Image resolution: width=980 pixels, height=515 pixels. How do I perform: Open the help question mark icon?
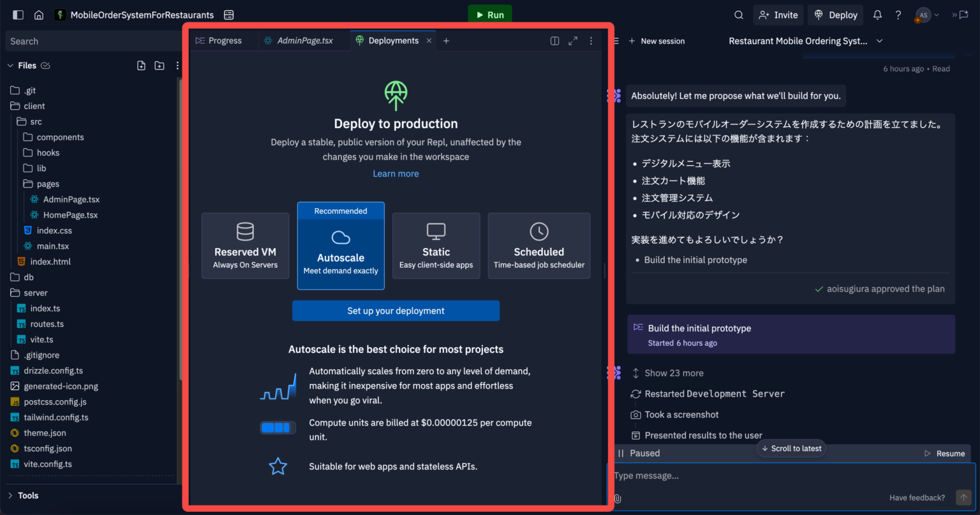click(898, 14)
